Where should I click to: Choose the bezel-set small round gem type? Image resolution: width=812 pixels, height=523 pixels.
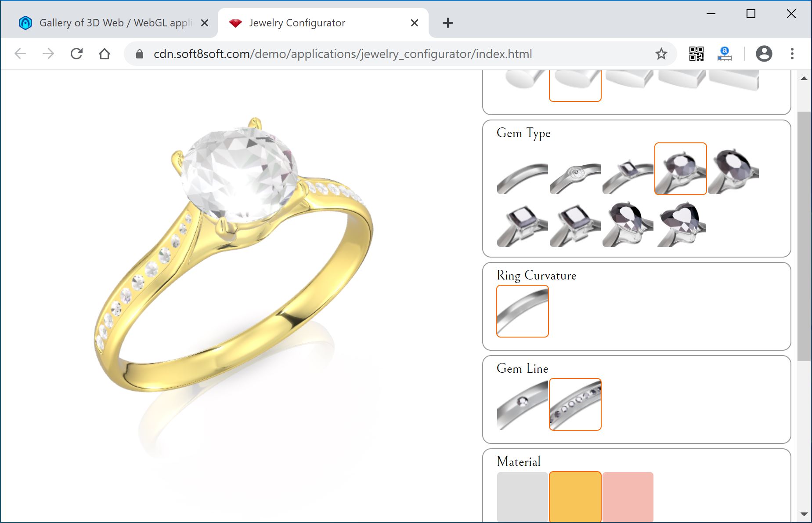(575, 169)
